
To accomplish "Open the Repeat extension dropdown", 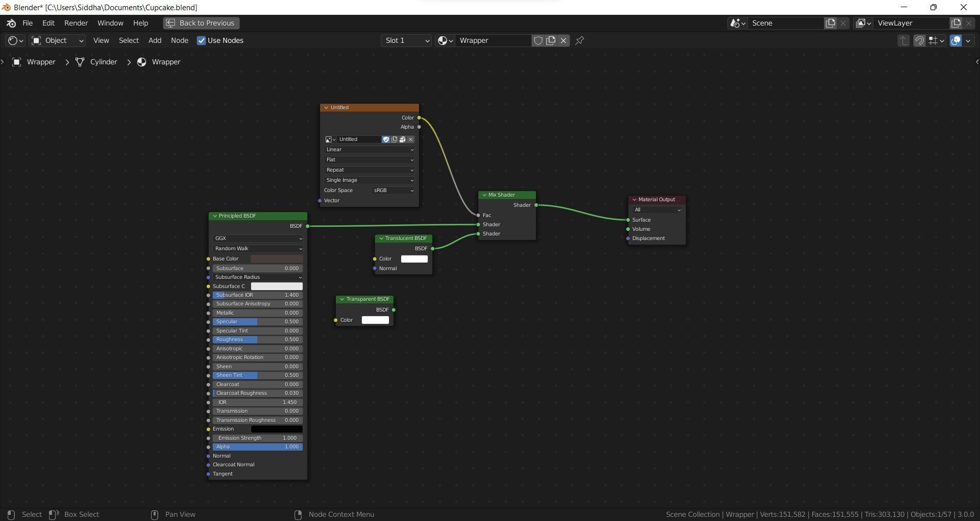I will point(370,170).
